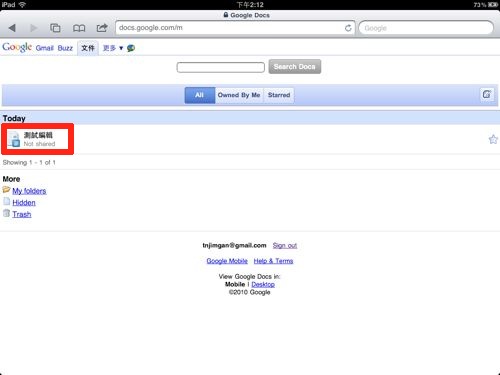The height and width of the screenshot is (375, 500).
Task: Open the Buzz link
Action: point(65,48)
